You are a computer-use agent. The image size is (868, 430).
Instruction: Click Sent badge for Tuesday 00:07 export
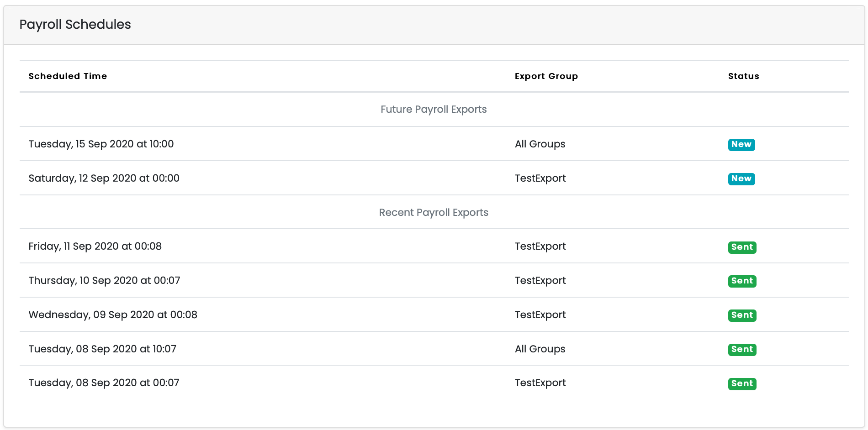(x=742, y=383)
